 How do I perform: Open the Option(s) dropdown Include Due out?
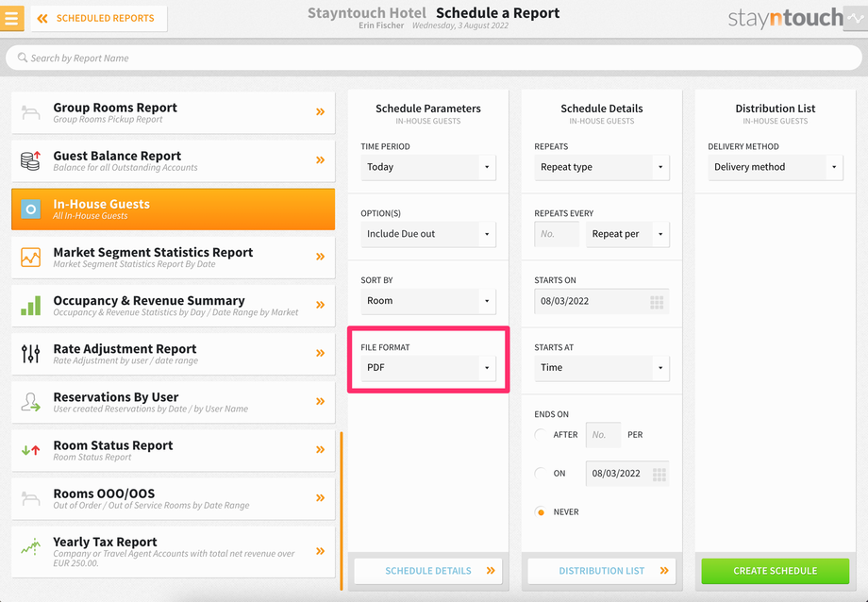(428, 234)
